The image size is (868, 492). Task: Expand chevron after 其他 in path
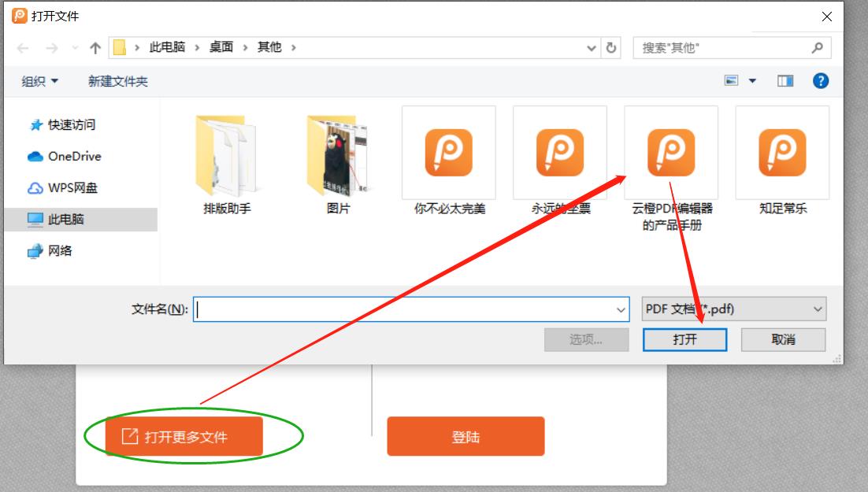(x=293, y=48)
